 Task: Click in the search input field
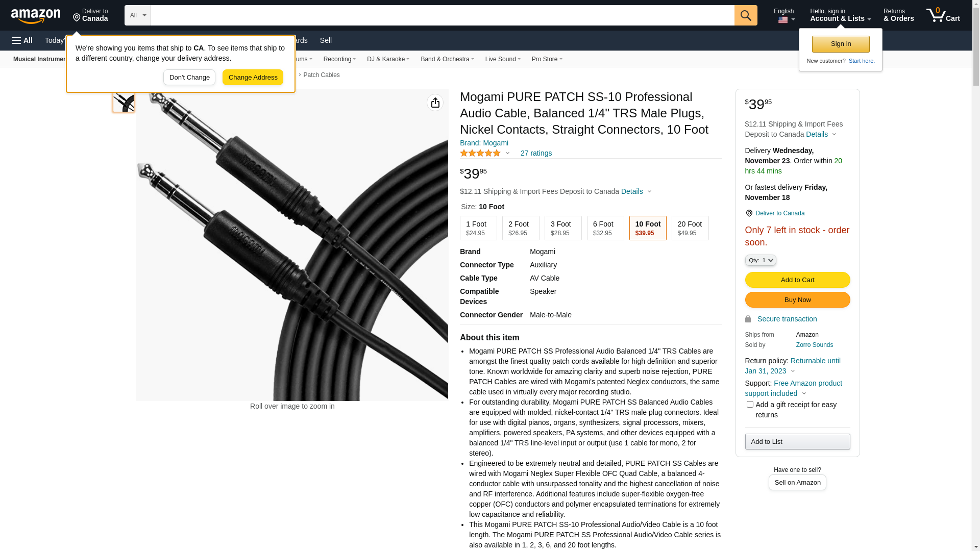pos(442,15)
